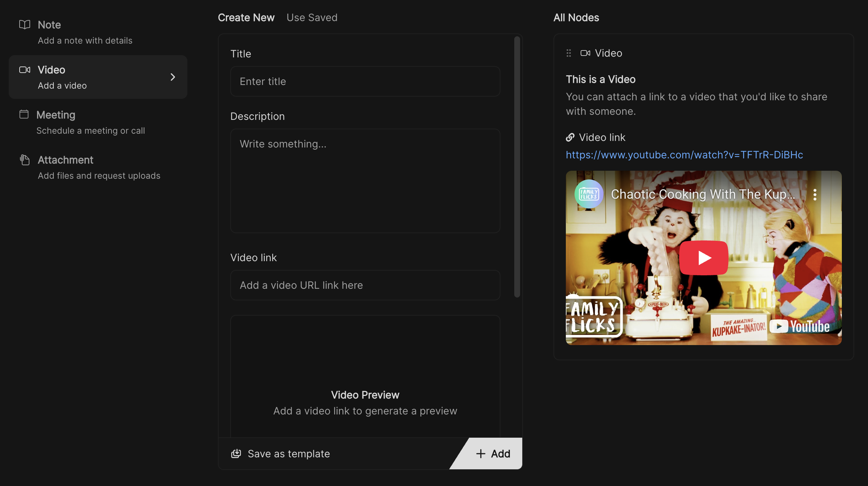Click the Meeting calendar icon

[x=24, y=114]
